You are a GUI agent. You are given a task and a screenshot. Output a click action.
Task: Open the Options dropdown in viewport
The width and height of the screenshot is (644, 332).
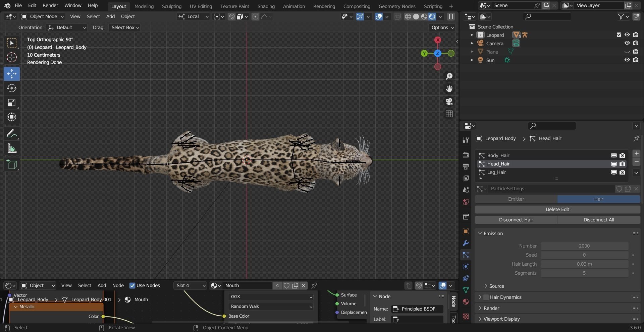442,27
